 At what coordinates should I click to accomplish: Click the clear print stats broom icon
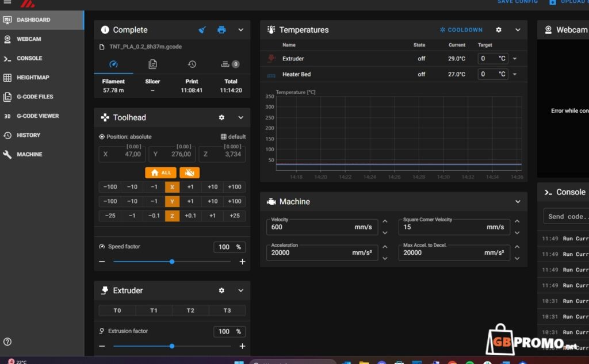(x=202, y=30)
